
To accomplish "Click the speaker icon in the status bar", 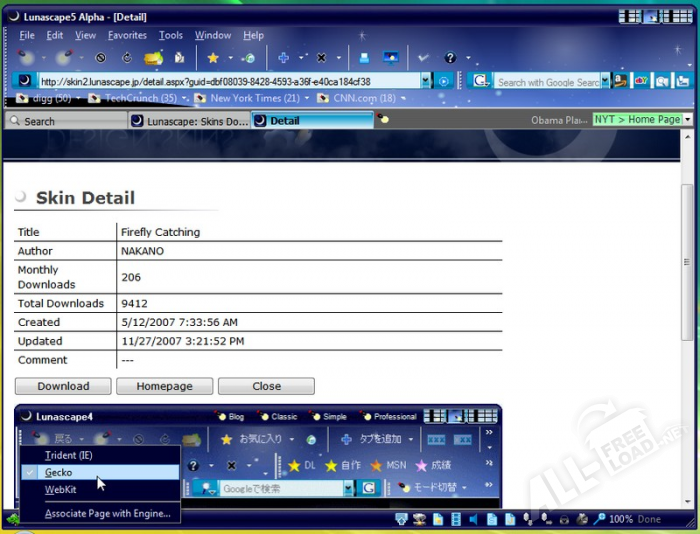I will click(474, 519).
